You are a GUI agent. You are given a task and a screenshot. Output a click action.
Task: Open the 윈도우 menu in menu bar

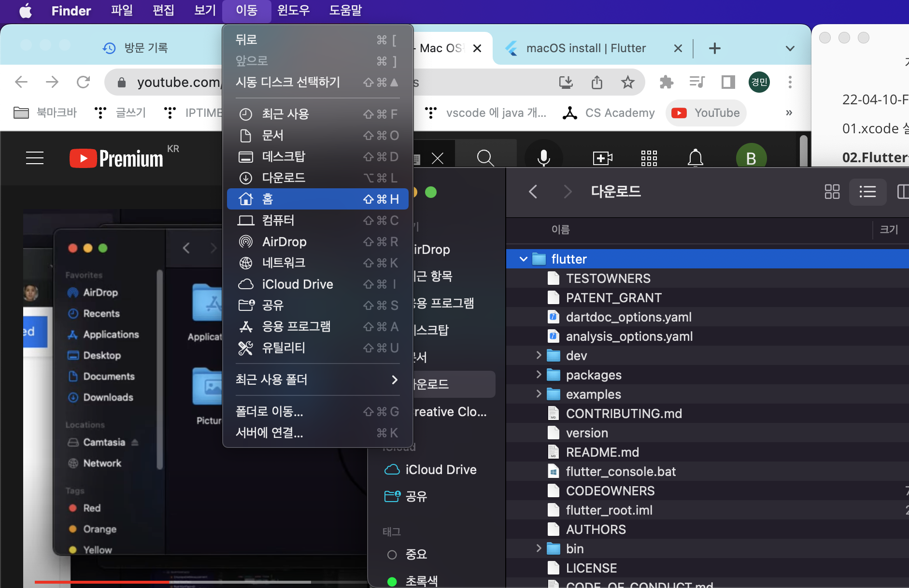(x=294, y=11)
